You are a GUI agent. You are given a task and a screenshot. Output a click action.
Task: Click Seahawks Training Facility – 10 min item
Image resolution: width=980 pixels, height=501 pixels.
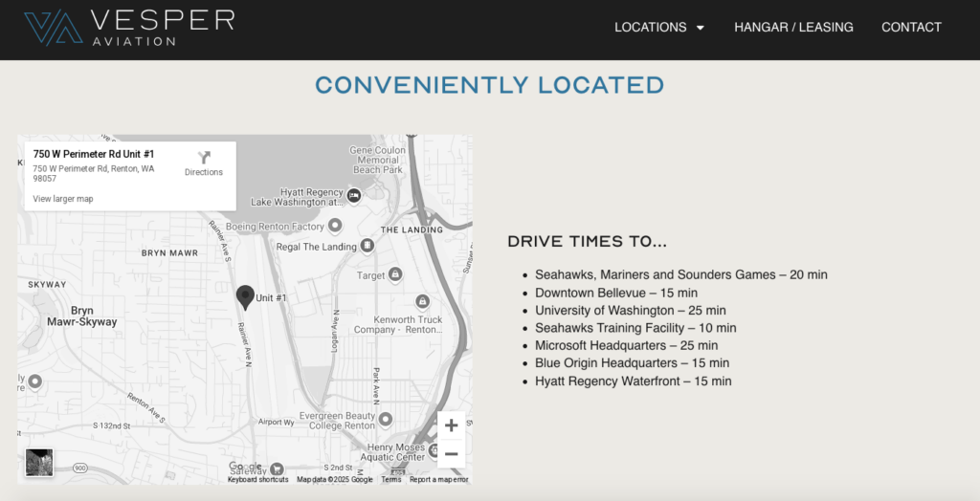point(635,328)
